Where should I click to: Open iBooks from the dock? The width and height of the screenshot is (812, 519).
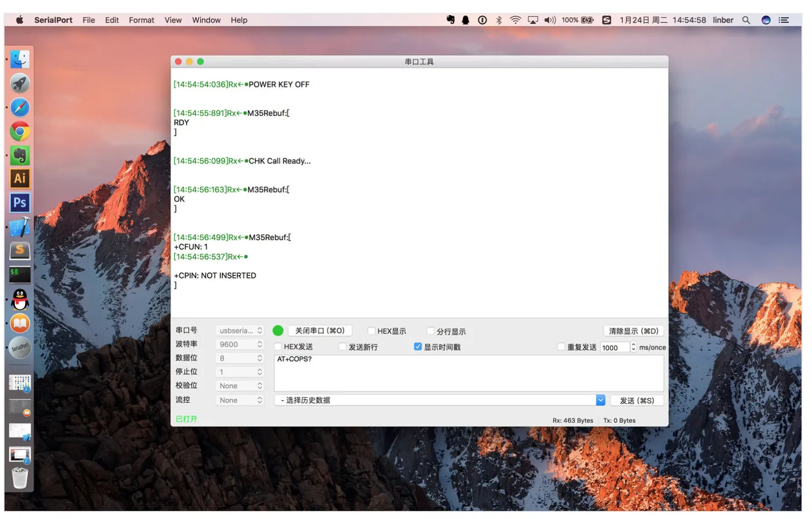(x=20, y=323)
